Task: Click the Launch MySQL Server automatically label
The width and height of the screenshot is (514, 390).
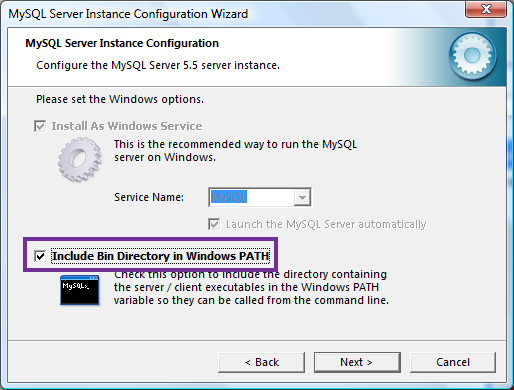Action: click(x=326, y=224)
